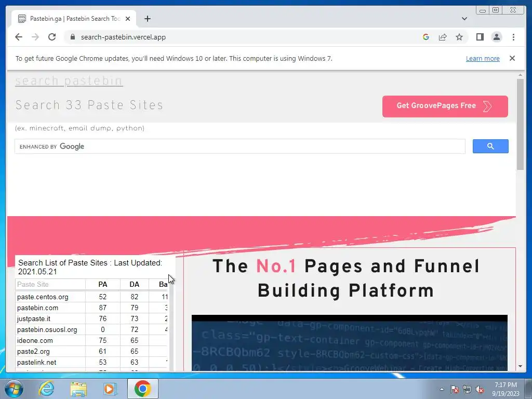This screenshot has width=532, height=399.
Task: Follow the Learn more link
Action: 483,58
